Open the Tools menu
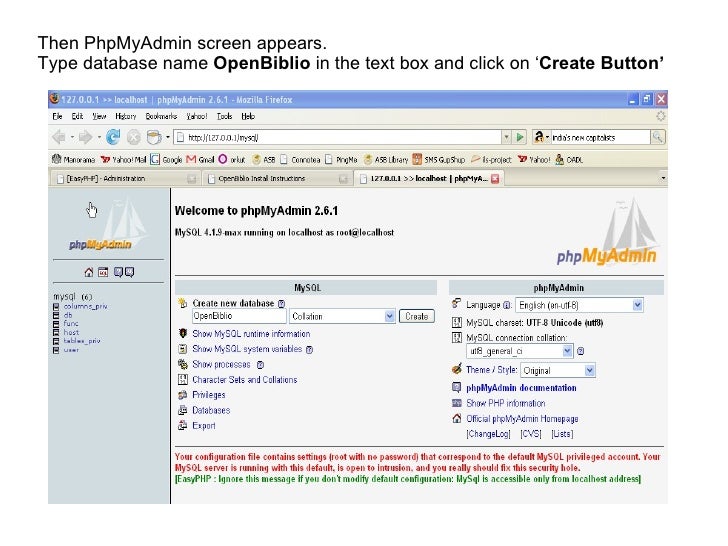The image size is (728, 546). pos(224,116)
